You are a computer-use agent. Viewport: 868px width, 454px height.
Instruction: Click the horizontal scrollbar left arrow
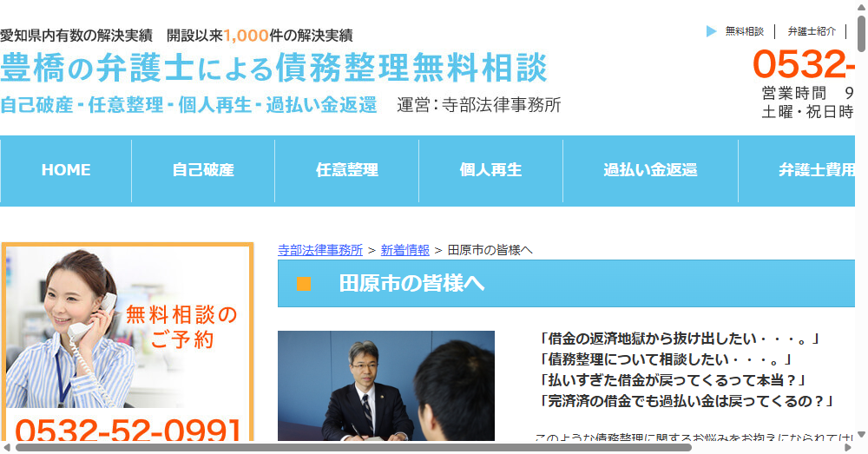tap(7, 447)
